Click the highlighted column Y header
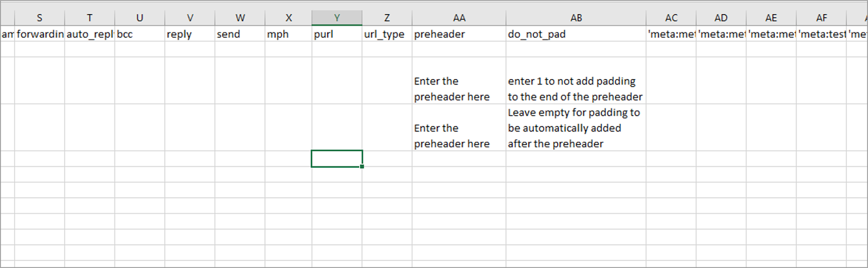Image resolution: width=868 pixels, height=268 pixels. (337, 18)
